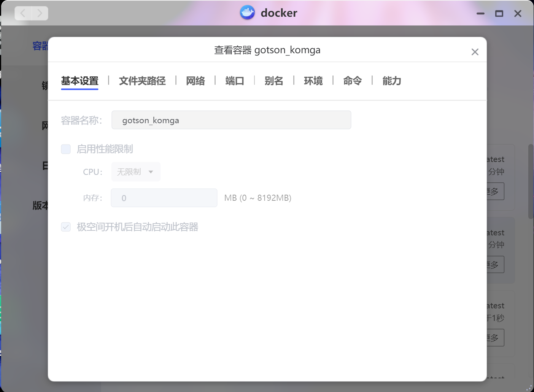Minimize the docker window

pos(480,14)
